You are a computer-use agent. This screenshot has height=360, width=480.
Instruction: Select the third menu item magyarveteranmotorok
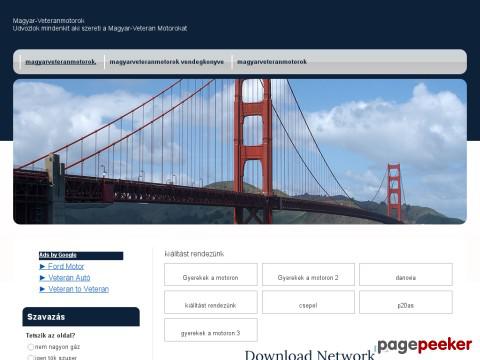coord(272,62)
